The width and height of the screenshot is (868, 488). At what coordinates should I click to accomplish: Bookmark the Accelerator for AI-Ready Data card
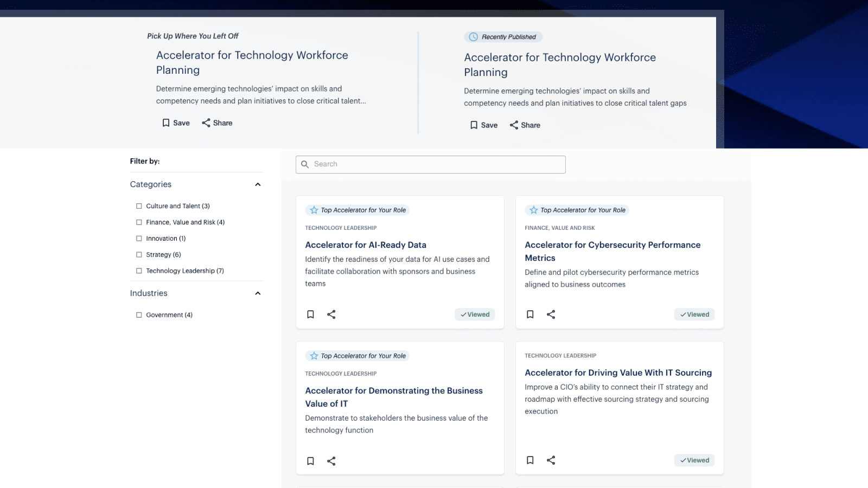coord(310,314)
